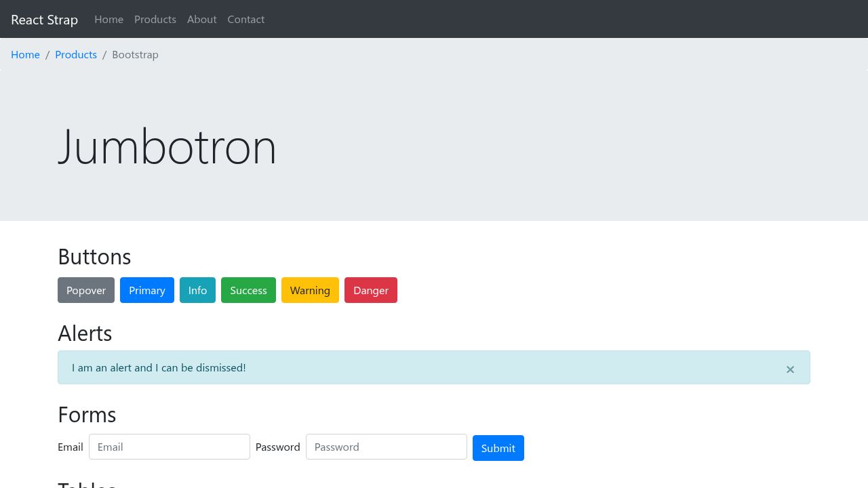This screenshot has width=868, height=488.
Task: Click the Warning button
Action: pos(310,290)
